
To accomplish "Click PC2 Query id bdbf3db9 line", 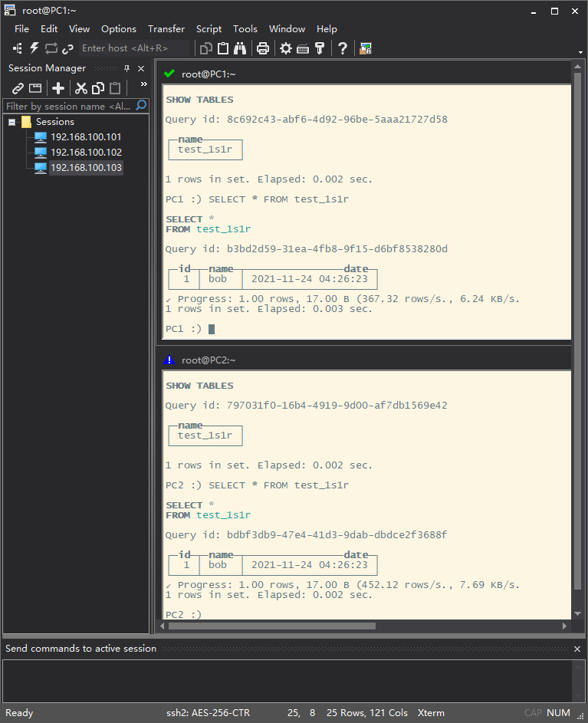I will [306, 535].
